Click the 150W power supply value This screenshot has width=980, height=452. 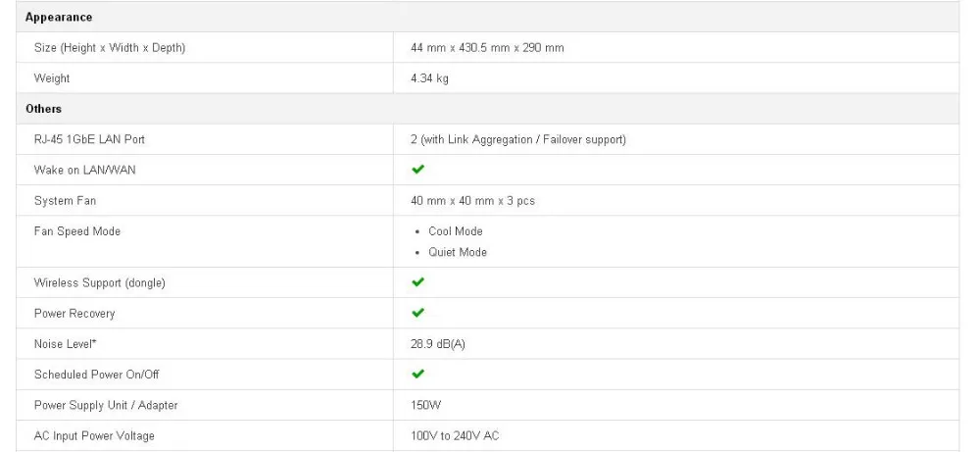425,405
